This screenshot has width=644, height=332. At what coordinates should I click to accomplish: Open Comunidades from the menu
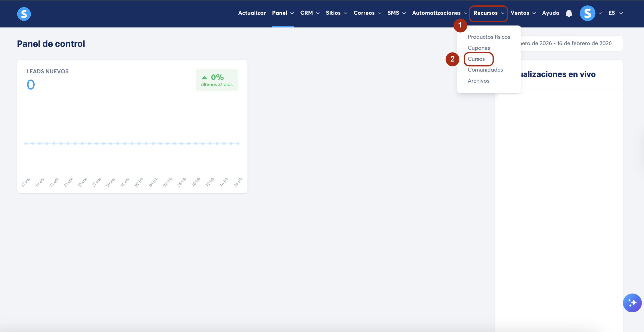coord(485,70)
